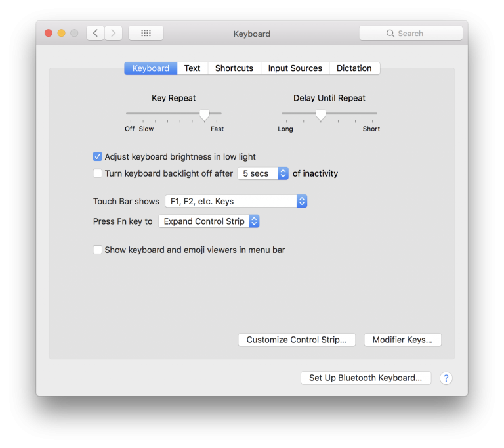504x448 pixels.
Task: Show all preferences via grid icon
Action: (x=146, y=33)
